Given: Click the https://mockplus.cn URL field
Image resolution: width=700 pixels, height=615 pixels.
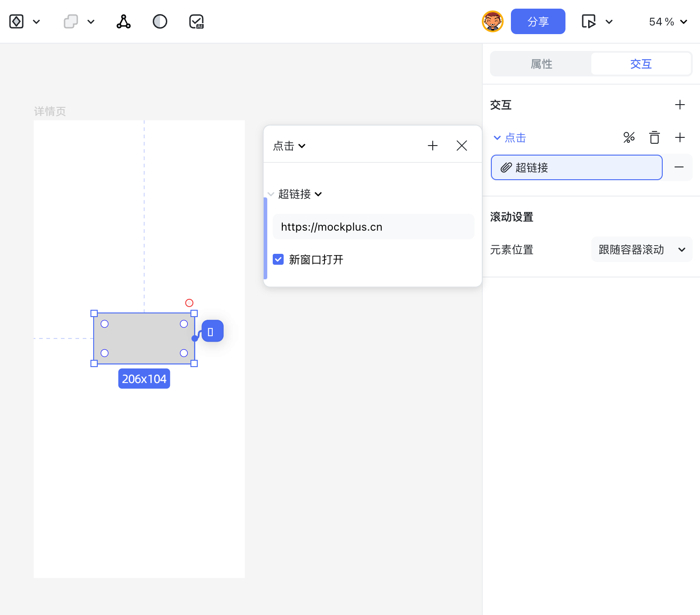Looking at the screenshot, I should click(373, 227).
